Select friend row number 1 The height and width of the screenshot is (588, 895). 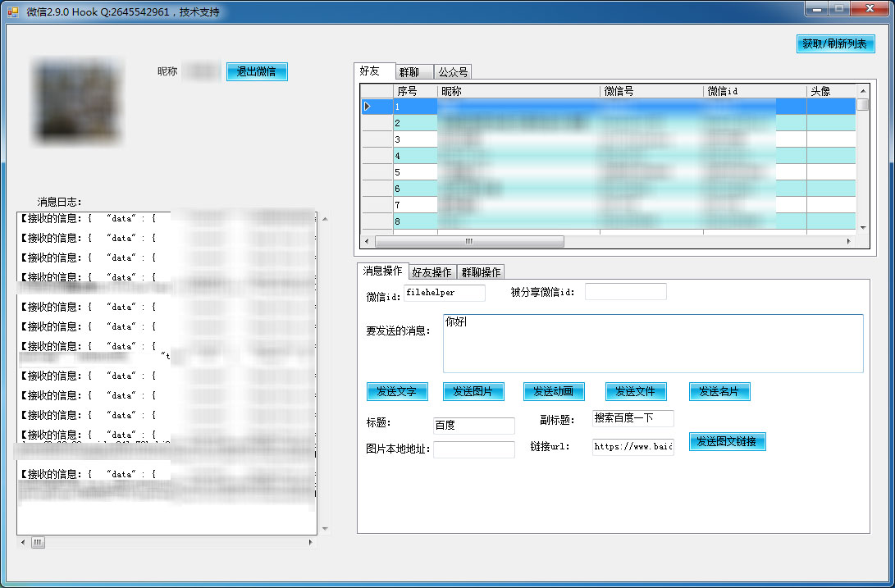[x=609, y=106]
